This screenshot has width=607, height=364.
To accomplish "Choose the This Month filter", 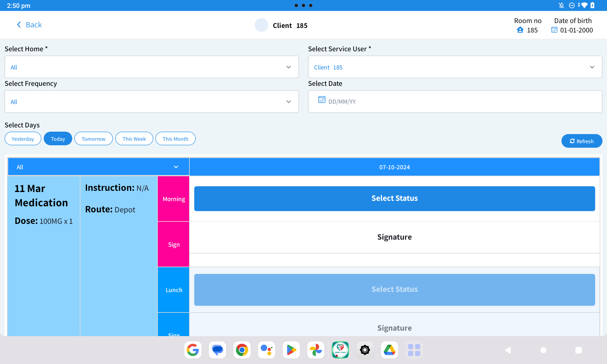I will click(175, 139).
